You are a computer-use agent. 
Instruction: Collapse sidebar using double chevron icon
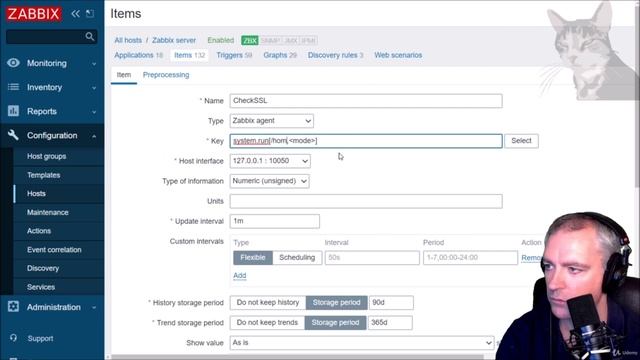click(x=76, y=13)
